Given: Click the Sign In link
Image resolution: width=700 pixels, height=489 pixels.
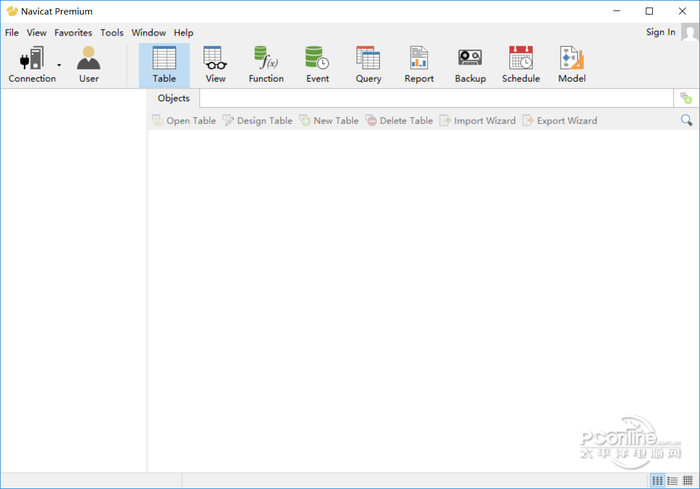Looking at the screenshot, I should point(660,32).
